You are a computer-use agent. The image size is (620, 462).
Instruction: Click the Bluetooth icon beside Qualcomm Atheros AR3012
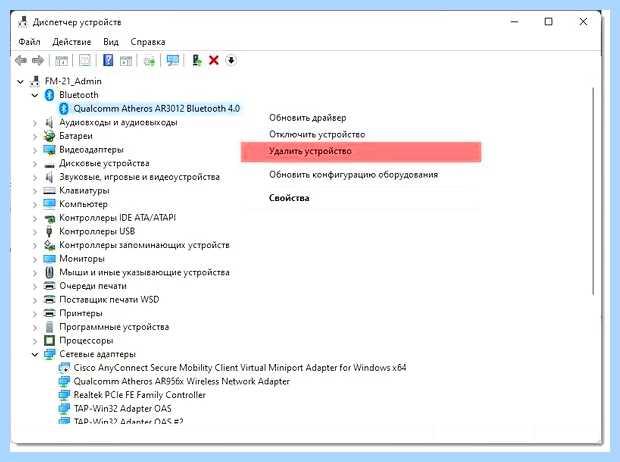[x=64, y=108]
